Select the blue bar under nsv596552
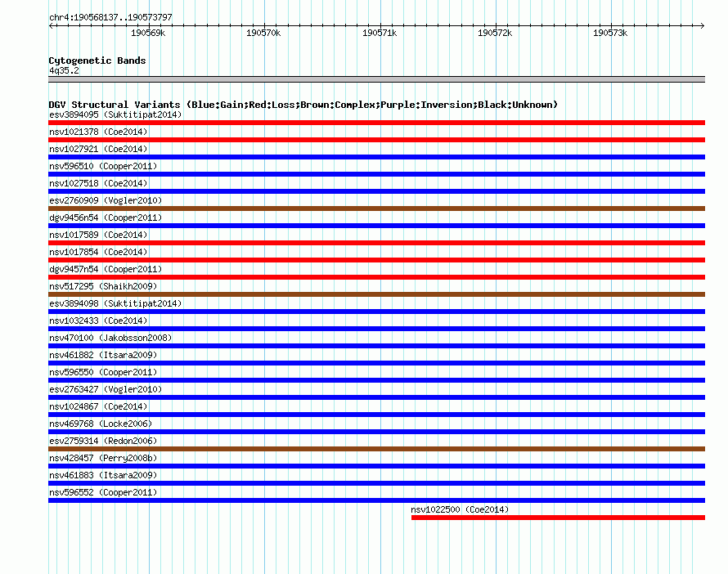 pos(376,500)
